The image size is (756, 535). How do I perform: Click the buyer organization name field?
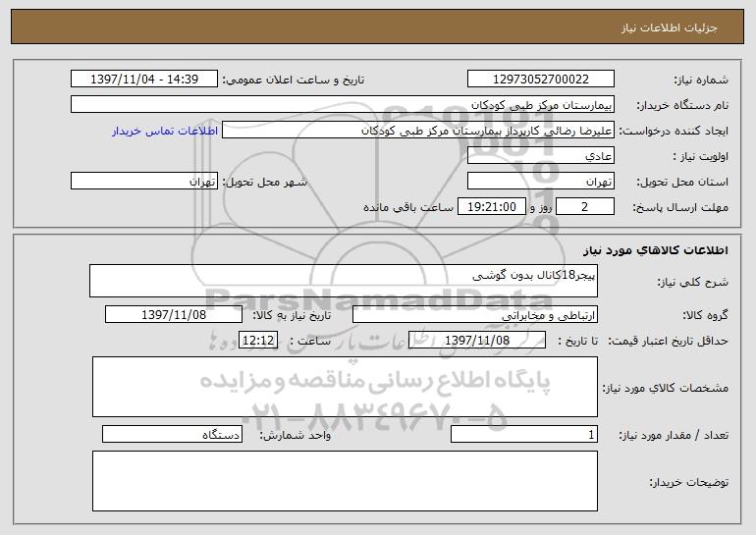(343, 105)
